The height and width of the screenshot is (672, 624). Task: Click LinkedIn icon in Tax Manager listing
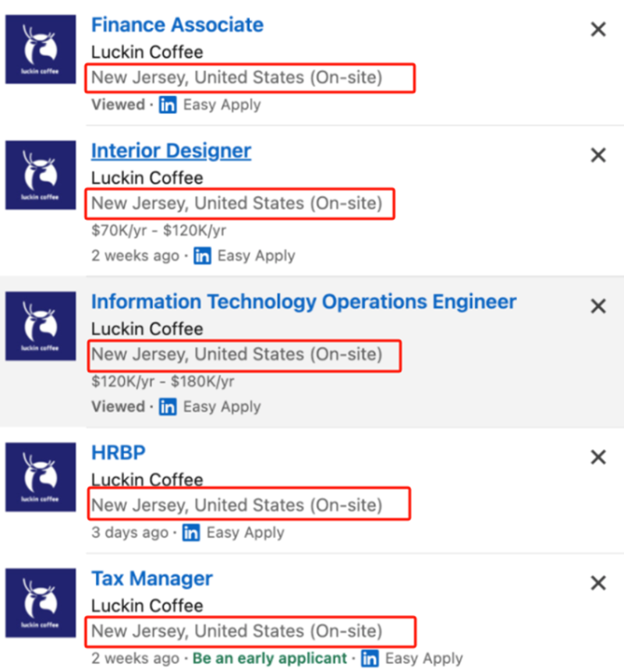(370, 659)
